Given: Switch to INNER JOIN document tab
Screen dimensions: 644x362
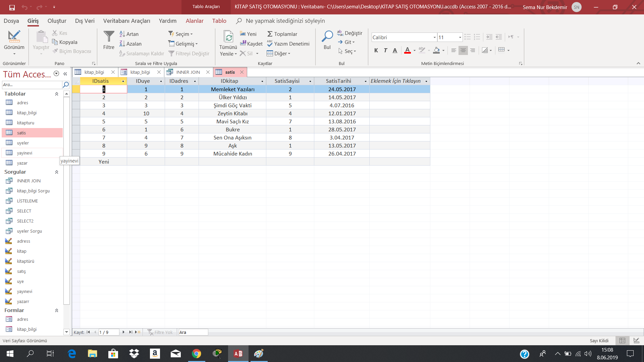Looking at the screenshot, I should pos(188,72).
